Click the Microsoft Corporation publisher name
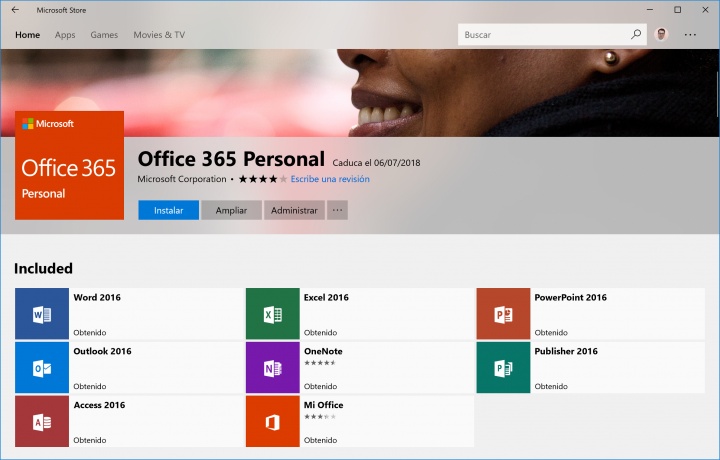720x460 pixels. [x=182, y=179]
